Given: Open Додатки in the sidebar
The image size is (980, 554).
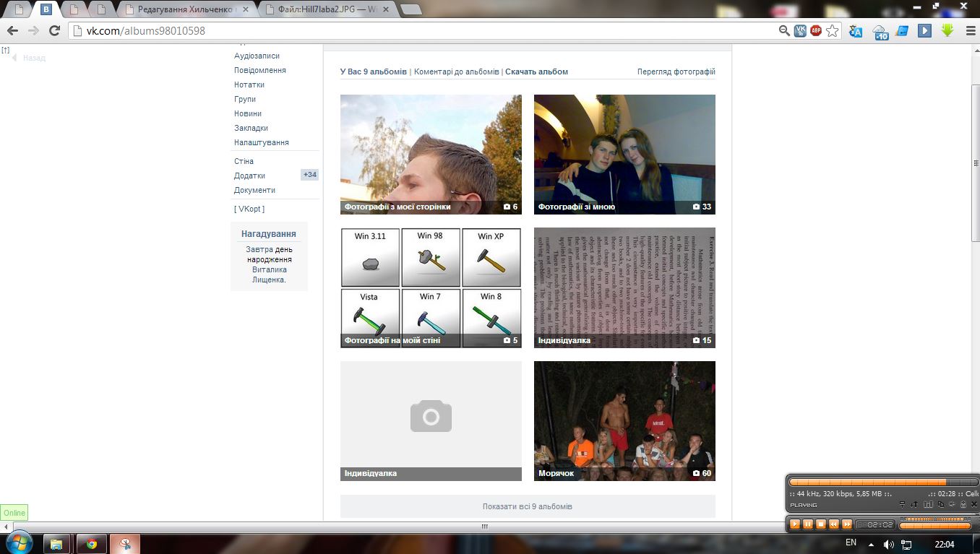Looking at the screenshot, I should click(x=249, y=176).
